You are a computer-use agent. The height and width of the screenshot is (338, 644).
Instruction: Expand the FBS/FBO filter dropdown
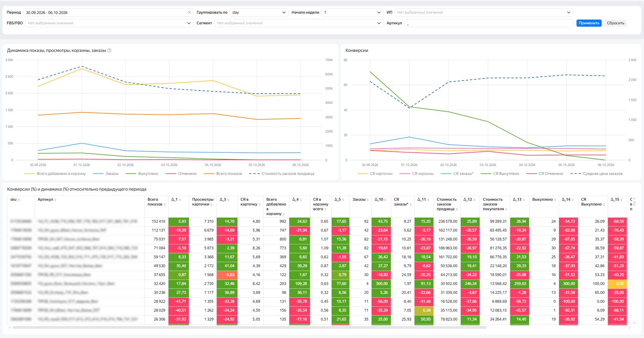pos(109,23)
